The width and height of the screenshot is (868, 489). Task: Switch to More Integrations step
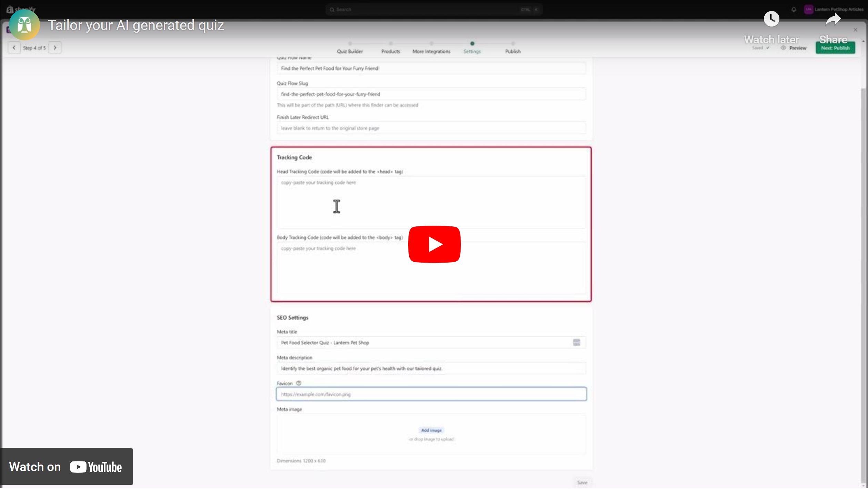click(431, 48)
